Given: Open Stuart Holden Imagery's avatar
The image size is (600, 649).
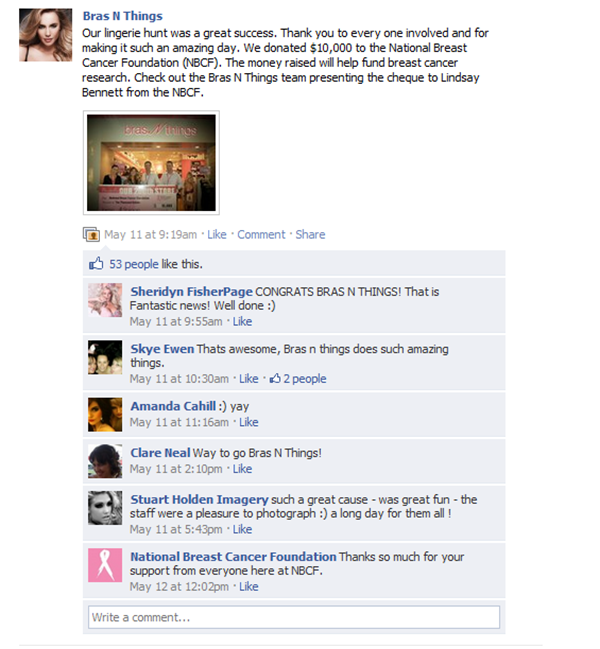Looking at the screenshot, I should (105, 508).
